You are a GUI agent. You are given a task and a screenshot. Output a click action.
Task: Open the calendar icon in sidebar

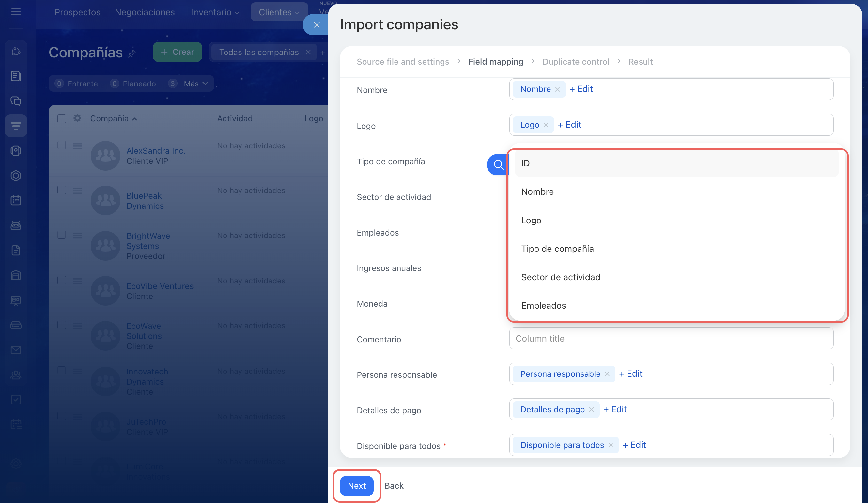pos(16,200)
